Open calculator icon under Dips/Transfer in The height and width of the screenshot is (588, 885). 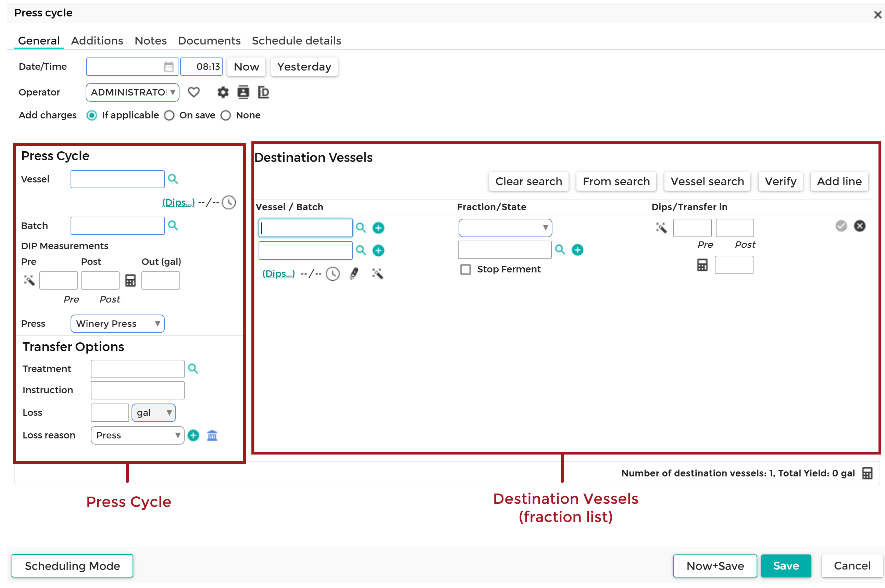tap(702, 265)
